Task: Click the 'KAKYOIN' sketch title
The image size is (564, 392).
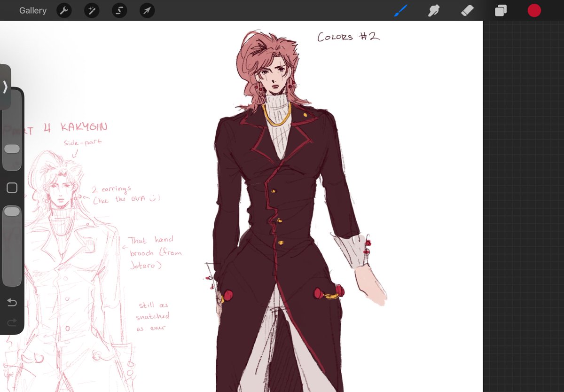Action: [84, 127]
